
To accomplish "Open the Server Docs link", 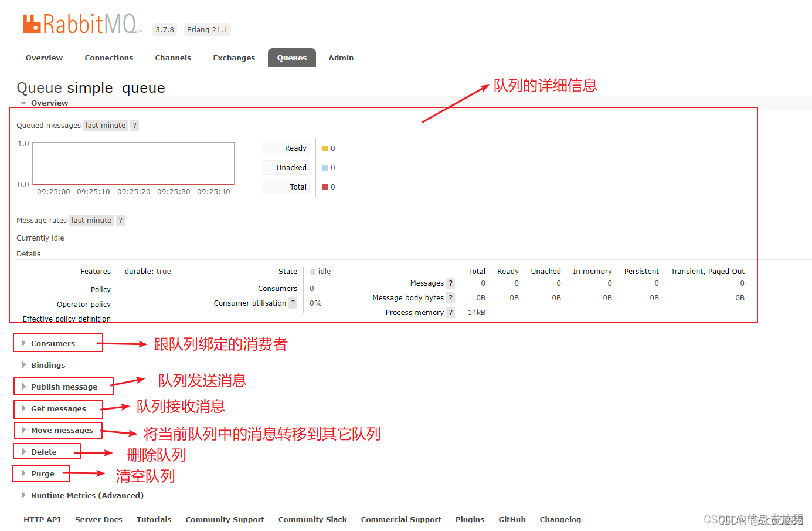I will pos(98,519).
